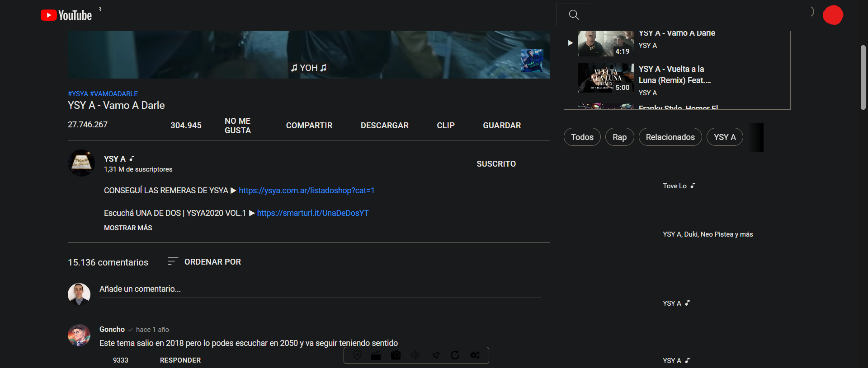868x368 pixels.
Task: Like Goncho's comment with 9333 likes
Action: 120,360
